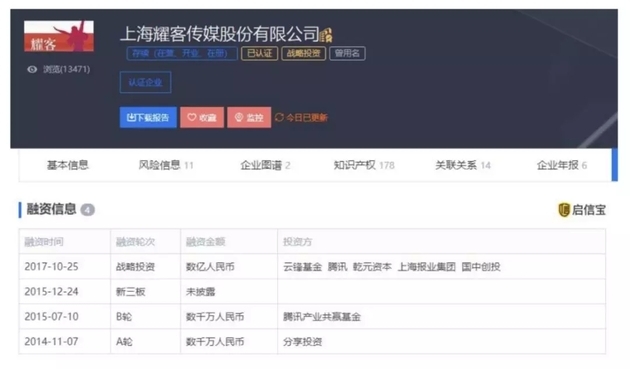
Task: Click the 融资金额 column header
Action: 205,242
